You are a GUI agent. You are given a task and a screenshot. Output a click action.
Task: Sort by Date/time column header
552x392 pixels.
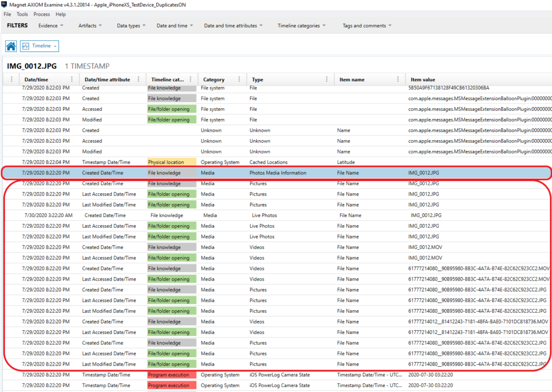coord(36,80)
